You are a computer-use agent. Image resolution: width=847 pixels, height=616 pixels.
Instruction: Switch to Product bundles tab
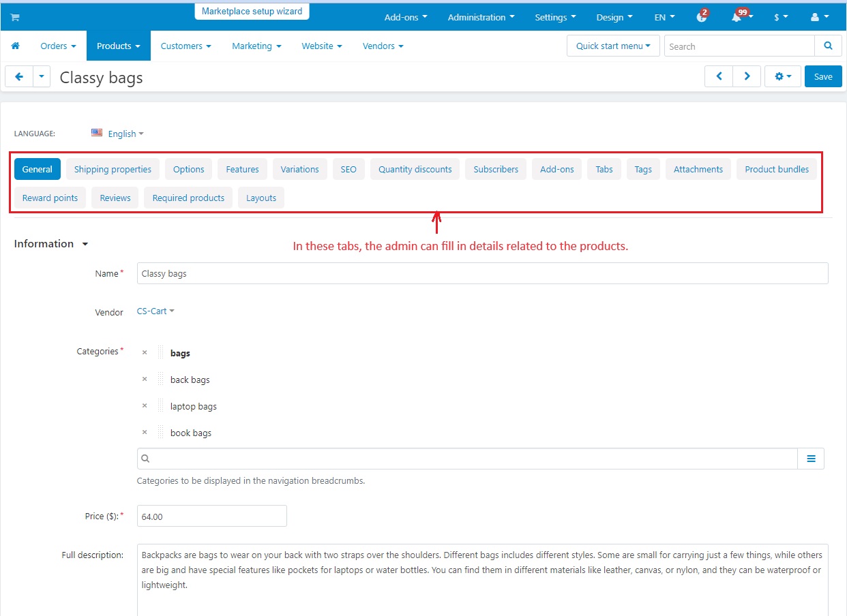[x=777, y=169]
